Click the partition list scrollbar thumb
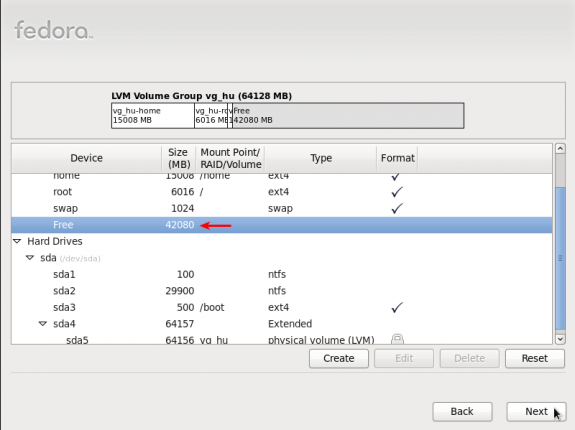The height and width of the screenshot is (430, 575). [560, 258]
